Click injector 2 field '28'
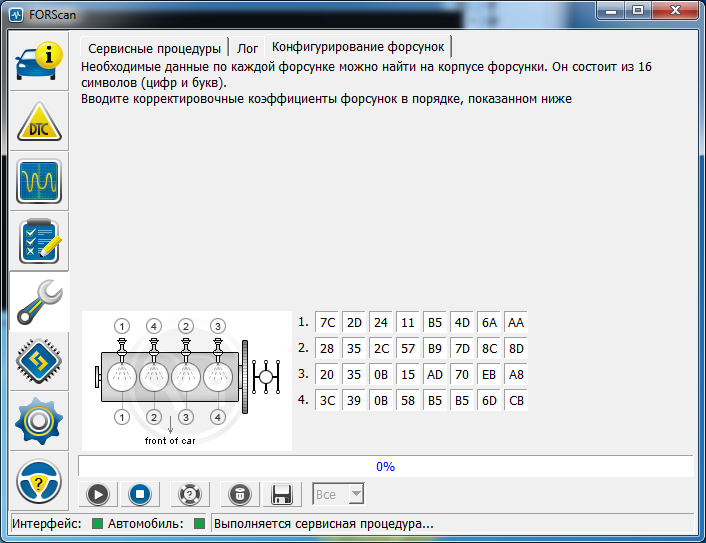The height and width of the screenshot is (543, 706). point(327,348)
